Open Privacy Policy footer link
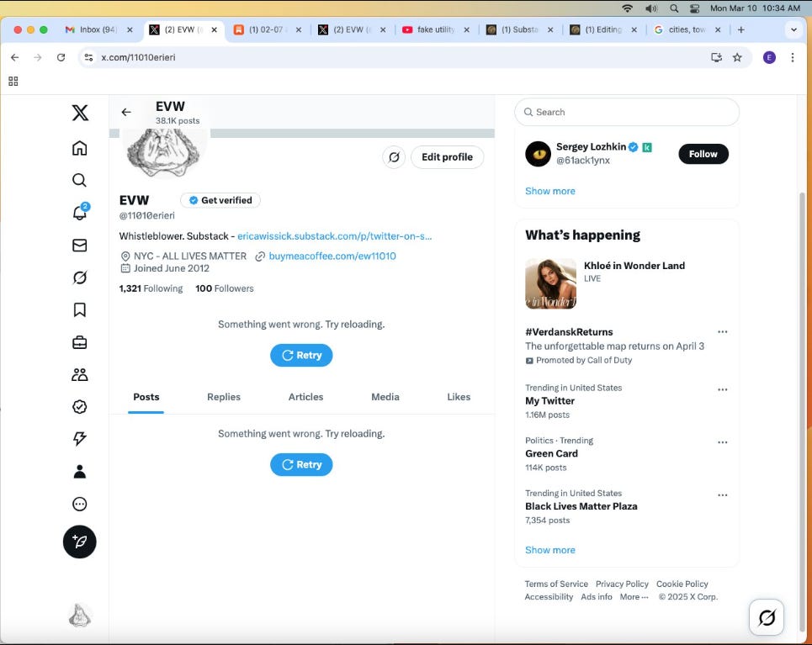This screenshot has width=812, height=645. (622, 584)
